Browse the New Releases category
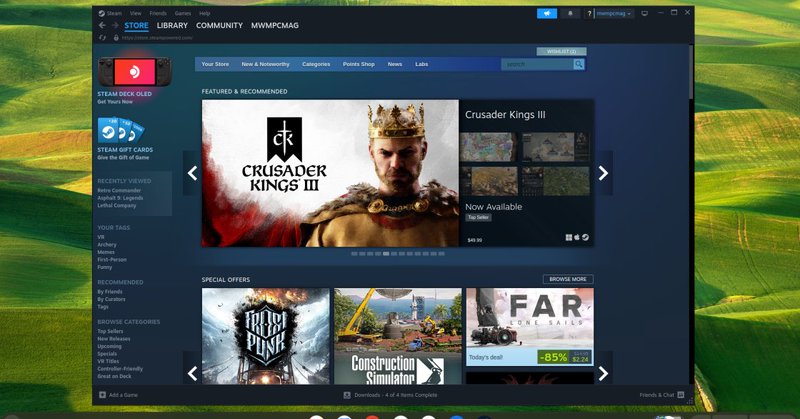 point(114,339)
